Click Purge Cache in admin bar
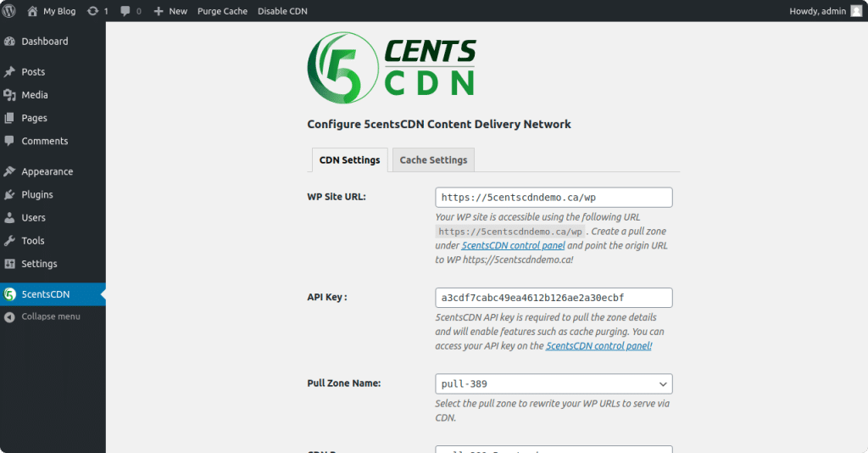The height and width of the screenshot is (453, 868). [x=223, y=11]
